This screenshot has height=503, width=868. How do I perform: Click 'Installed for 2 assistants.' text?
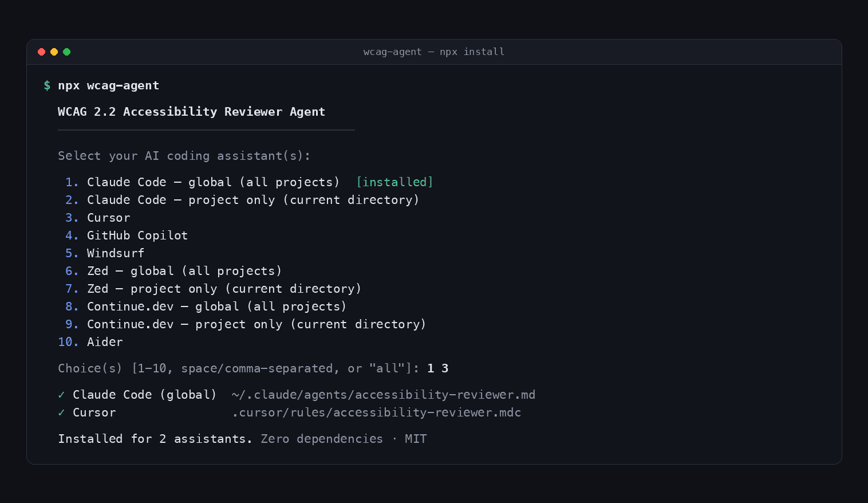point(155,439)
